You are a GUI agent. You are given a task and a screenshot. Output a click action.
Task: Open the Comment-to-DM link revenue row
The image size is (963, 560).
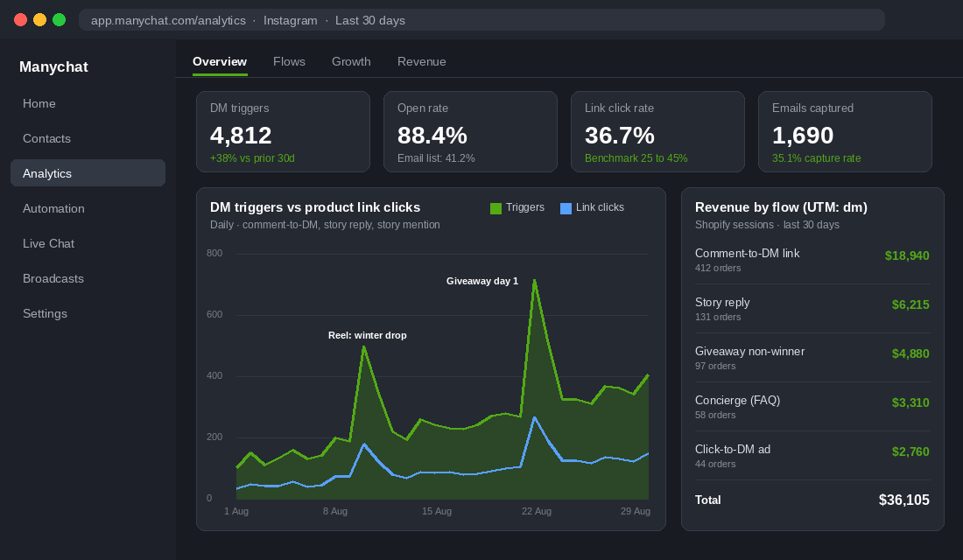(x=812, y=260)
